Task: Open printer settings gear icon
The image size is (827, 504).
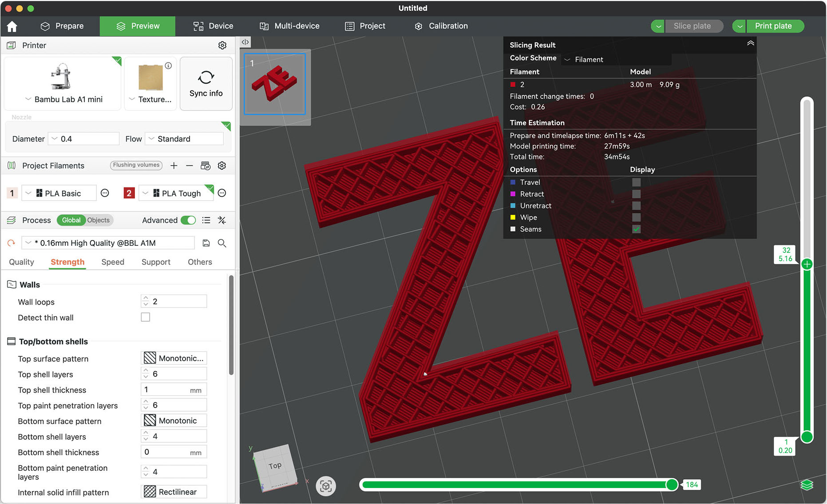Action: 222,45
